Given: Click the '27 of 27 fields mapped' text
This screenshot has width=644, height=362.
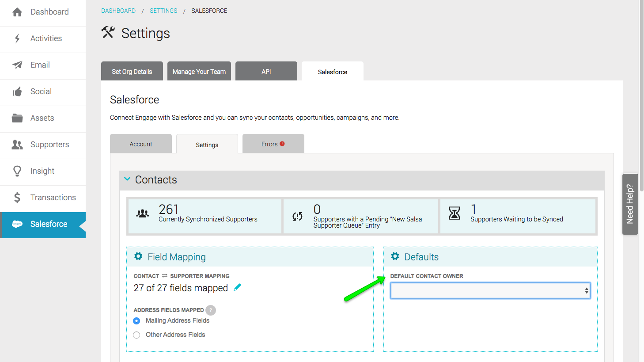Looking at the screenshot, I should pos(181,288).
